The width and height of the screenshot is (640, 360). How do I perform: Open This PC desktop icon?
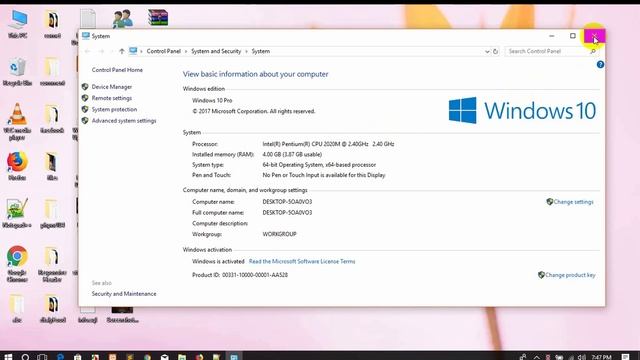(18, 24)
